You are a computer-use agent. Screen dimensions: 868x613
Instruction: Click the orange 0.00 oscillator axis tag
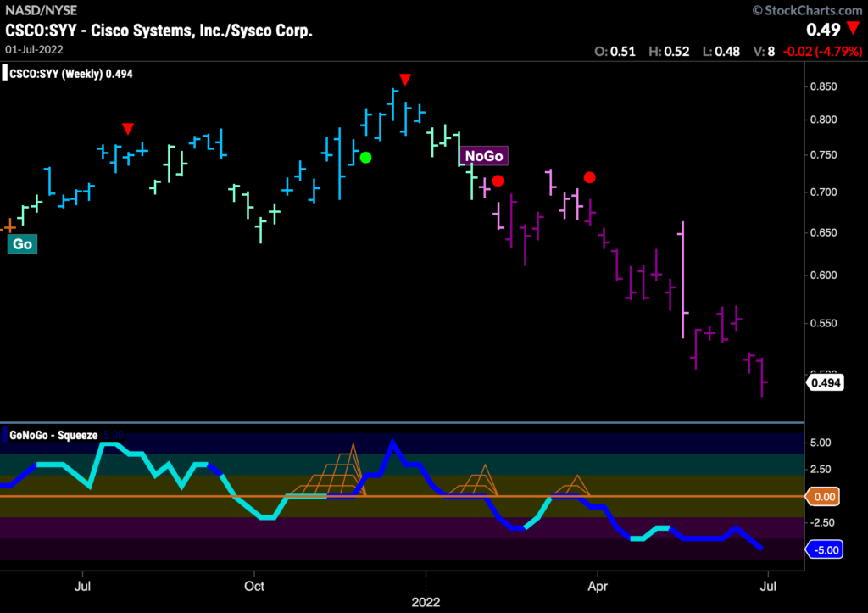coord(824,497)
